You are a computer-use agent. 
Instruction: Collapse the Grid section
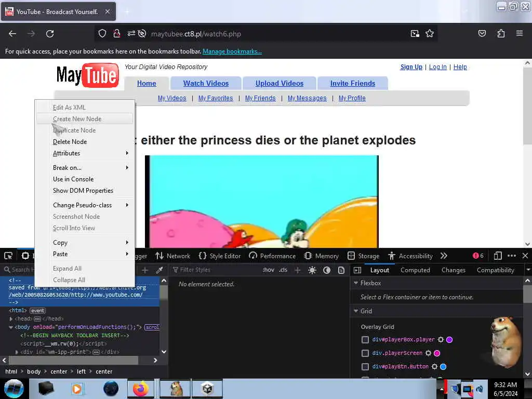pos(356,311)
